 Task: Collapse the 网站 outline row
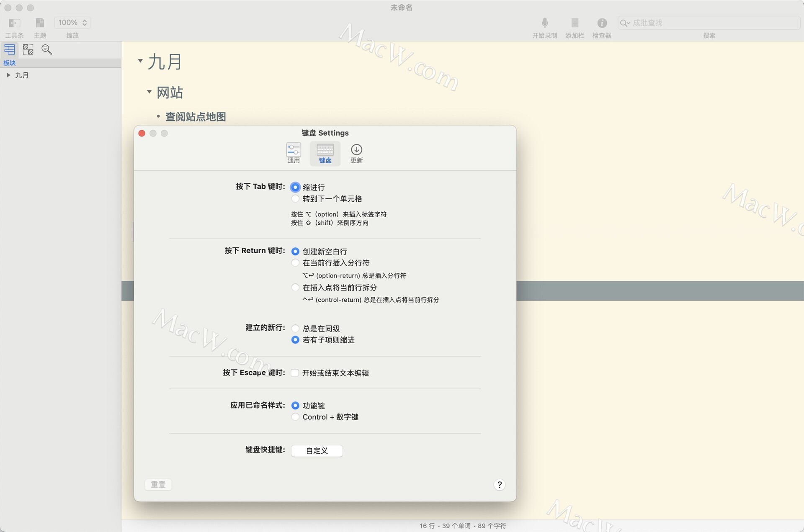tap(149, 92)
